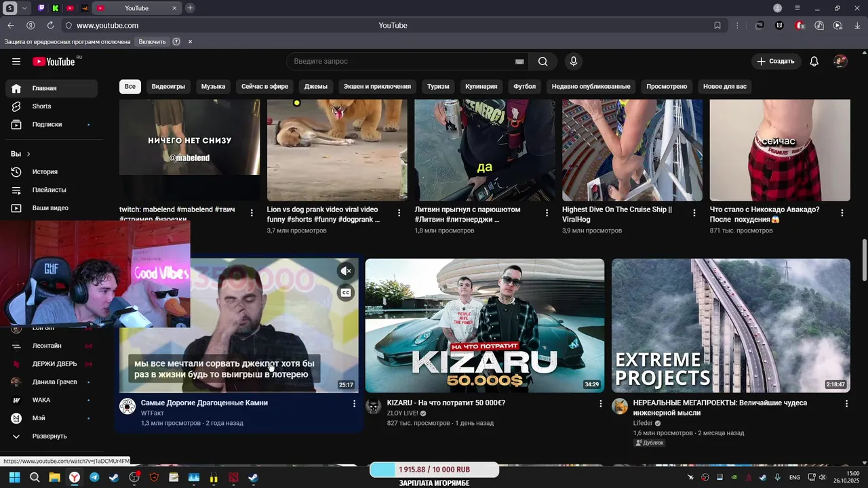The height and width of the screenshot is (488, 868).
Task: Open taskbar search icon
Action: (35, 478)
